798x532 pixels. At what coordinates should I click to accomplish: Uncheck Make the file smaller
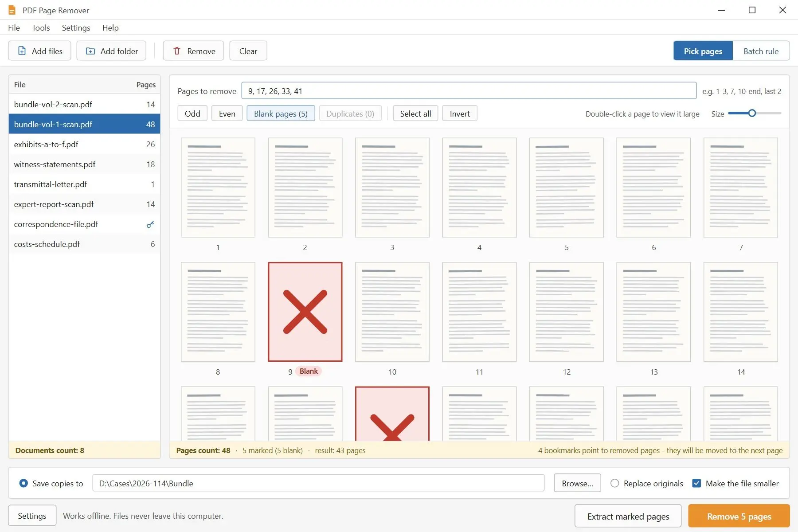696,483
